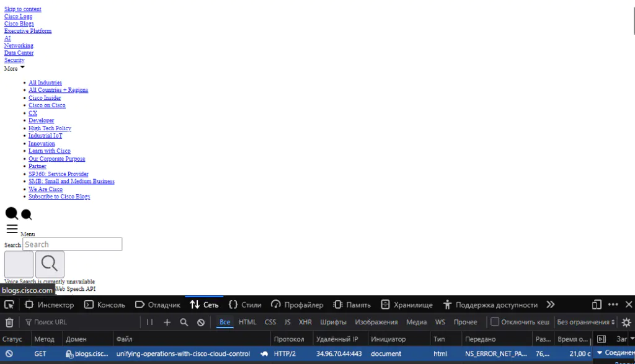Select the Все filter toggle
The height and width of the screenshot is (364, 635).
click(x=224, y=322)
